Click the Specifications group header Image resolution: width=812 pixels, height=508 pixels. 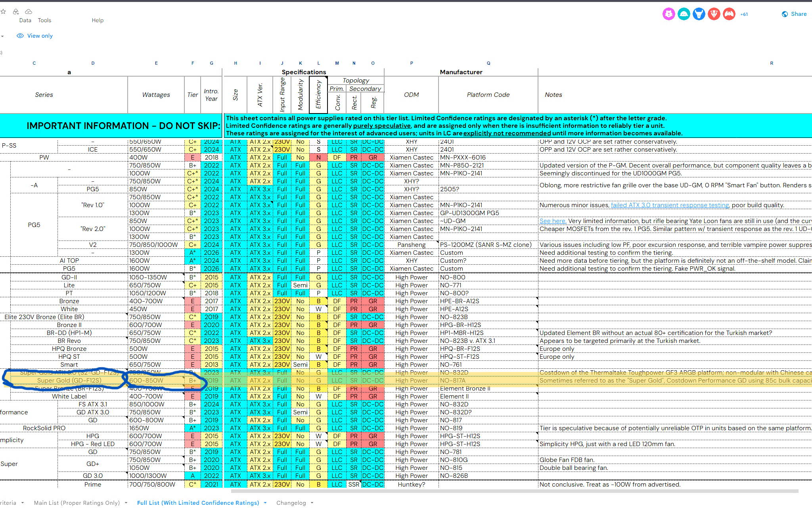pyautogui.click(x=304, y=72)
